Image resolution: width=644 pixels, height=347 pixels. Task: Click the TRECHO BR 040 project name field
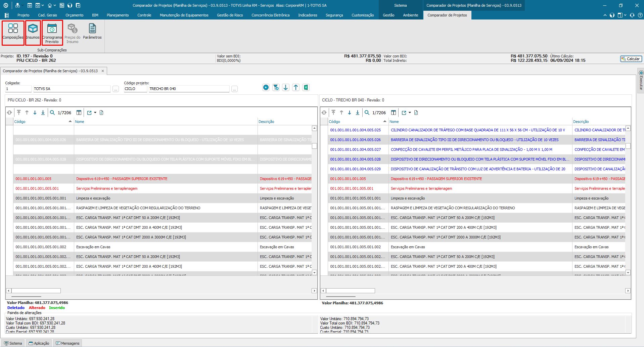pos(189,89)
